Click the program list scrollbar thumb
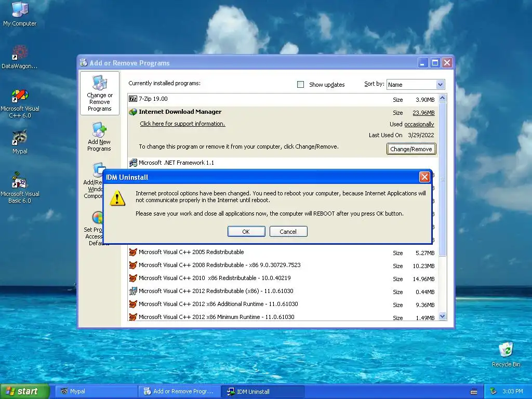 pos(443,179)
